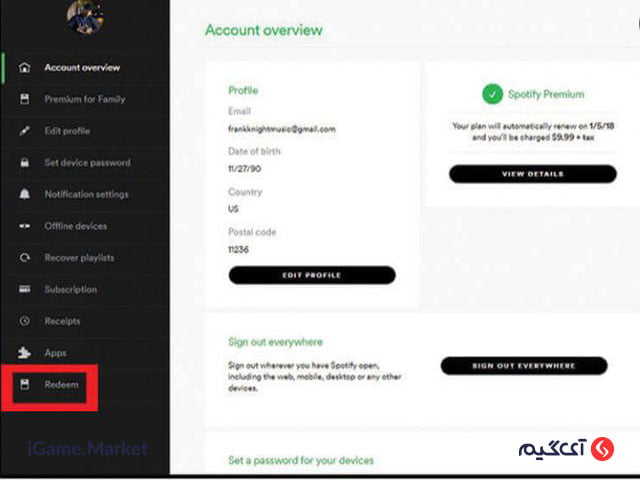
Task: Click the Account overview page heading
Action: coord(264,30)
